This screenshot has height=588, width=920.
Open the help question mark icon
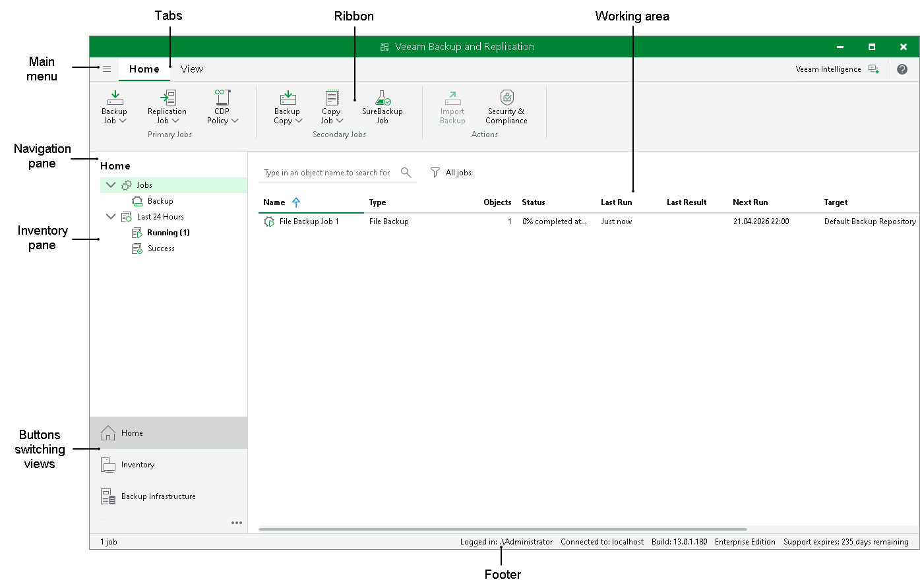point(902,69)
